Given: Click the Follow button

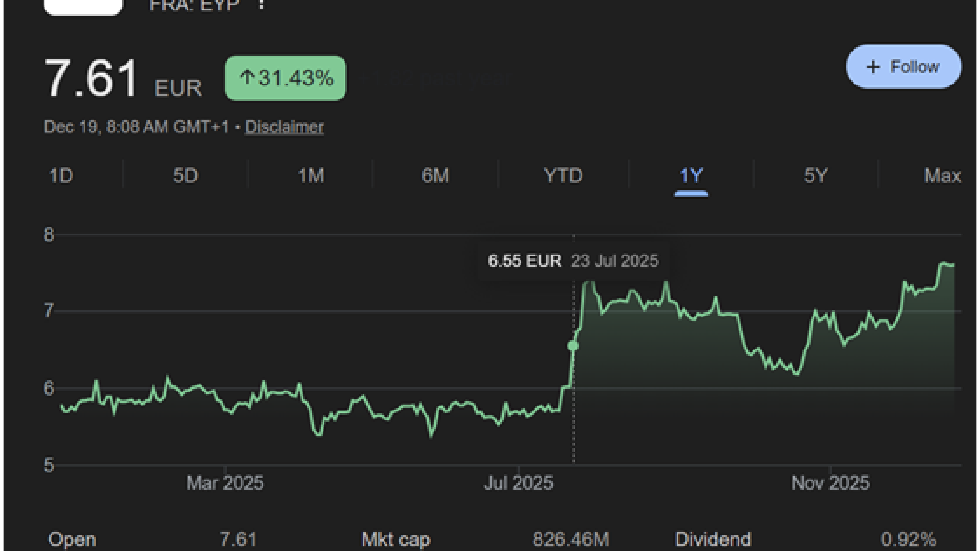Looking at the screenshot, I should (x=903, y=67).
